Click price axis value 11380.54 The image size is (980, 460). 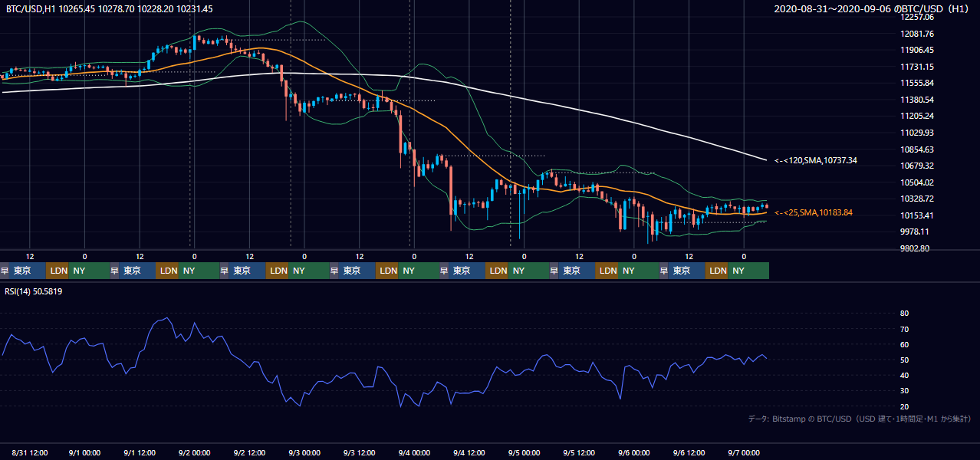pyautogui.click(x=917, y=100)
